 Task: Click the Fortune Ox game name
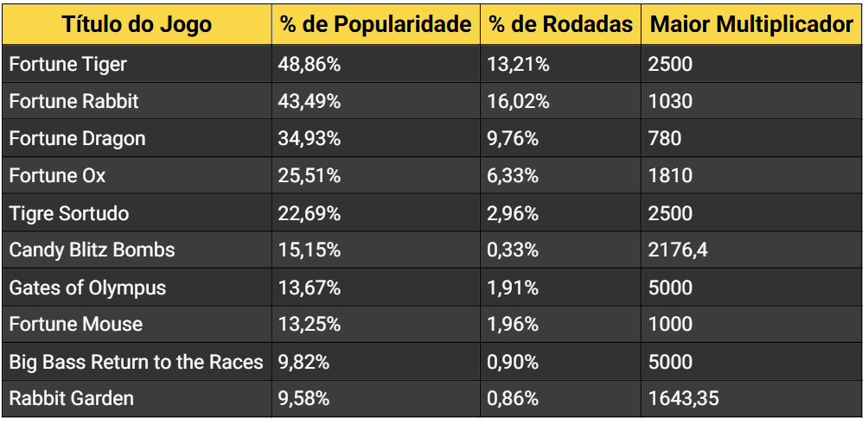57,176
